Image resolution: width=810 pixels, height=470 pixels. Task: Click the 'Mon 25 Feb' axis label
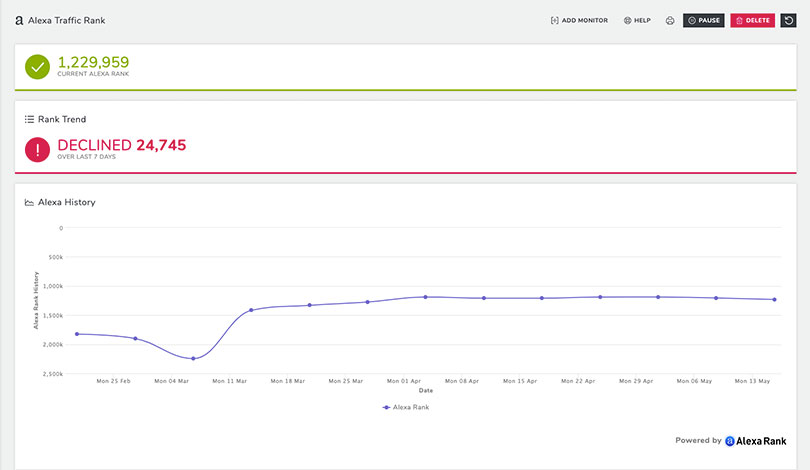pos(113,381)
